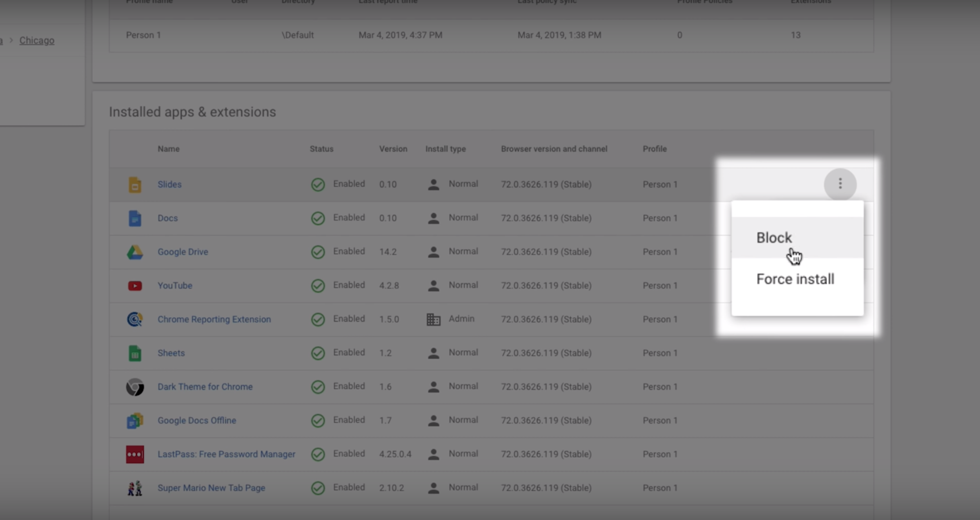Click the Enabled checkmark for YouTube
The width and height of the screenshot is (980, 520).
tap(318, 285)
